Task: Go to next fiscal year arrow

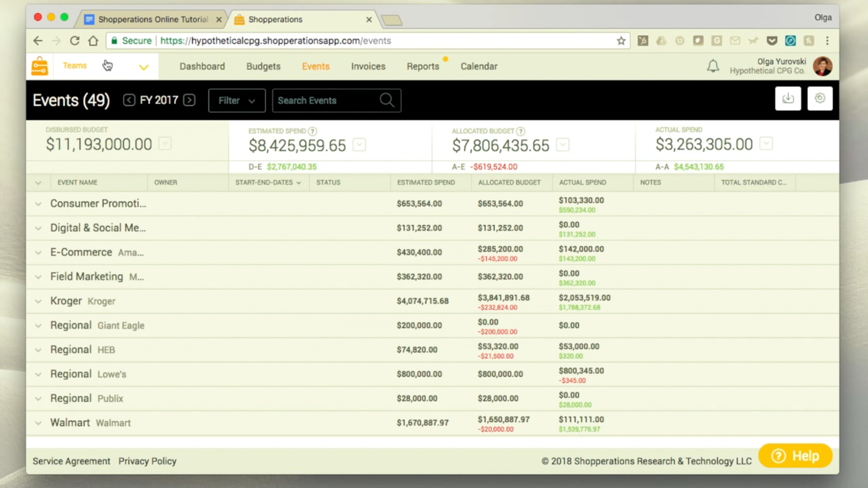Action: point(190,100)
